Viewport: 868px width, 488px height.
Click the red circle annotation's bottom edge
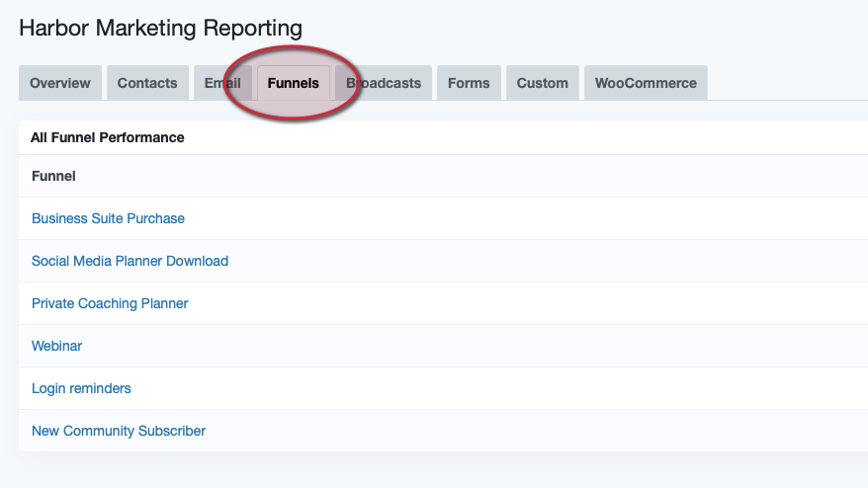(291, 120)
